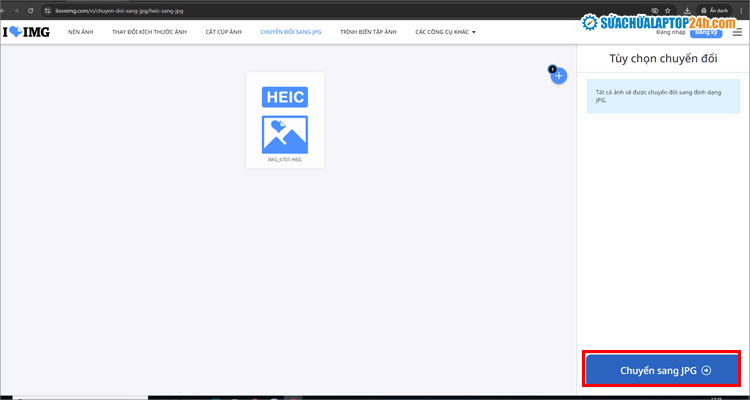The image size is (750, 400).
Task: Open the Chrome three-dot menu
Action: point(741,10)
